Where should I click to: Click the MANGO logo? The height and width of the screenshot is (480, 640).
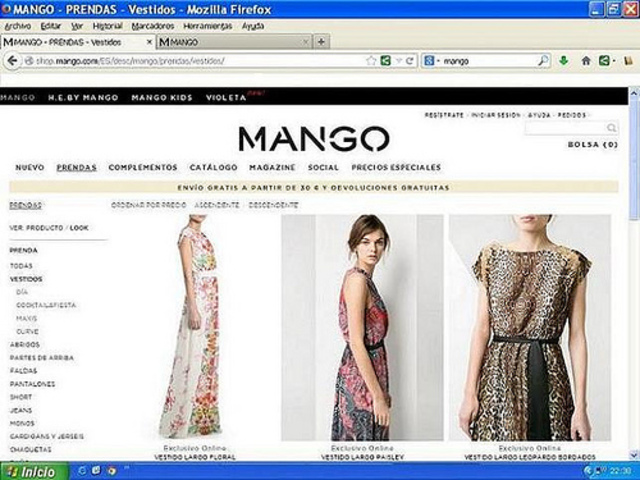click(x=313, y=139)
